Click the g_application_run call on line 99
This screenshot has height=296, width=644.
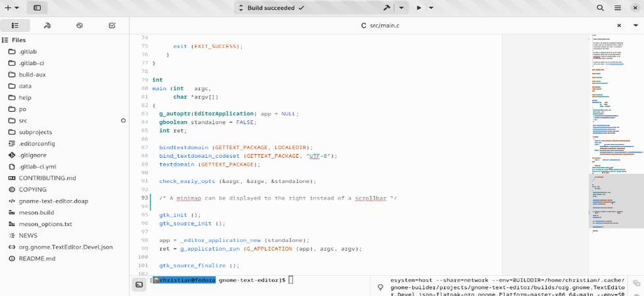pos(210,249)
